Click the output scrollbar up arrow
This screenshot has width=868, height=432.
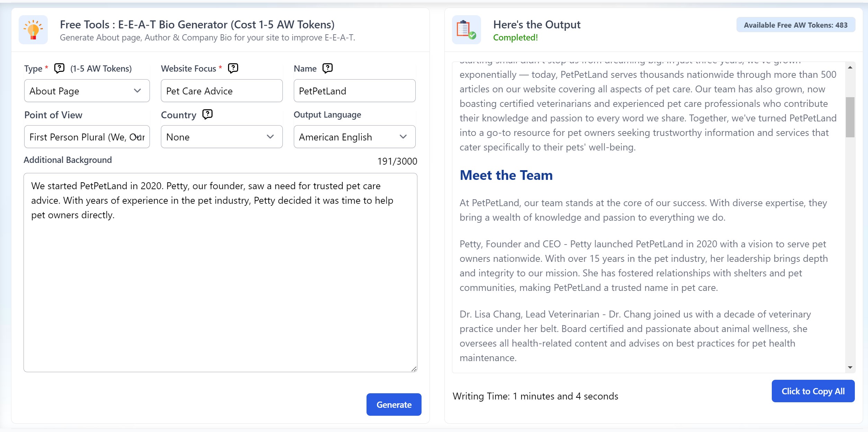[x=850, y=67]
